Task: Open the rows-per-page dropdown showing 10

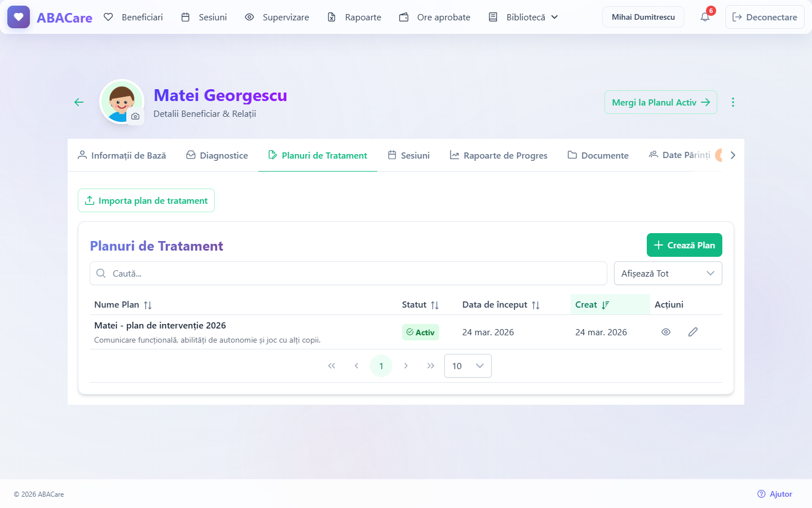Action: point(468,366)
